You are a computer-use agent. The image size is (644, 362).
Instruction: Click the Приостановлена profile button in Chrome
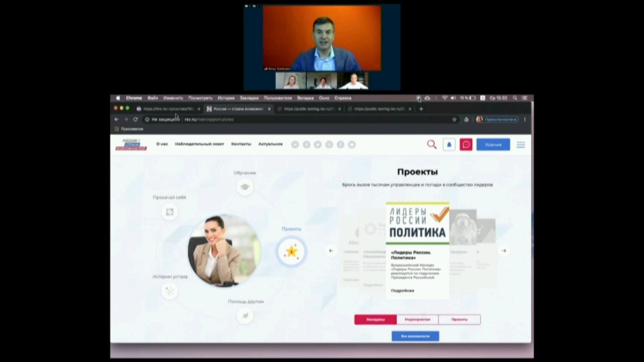[497, 119]
